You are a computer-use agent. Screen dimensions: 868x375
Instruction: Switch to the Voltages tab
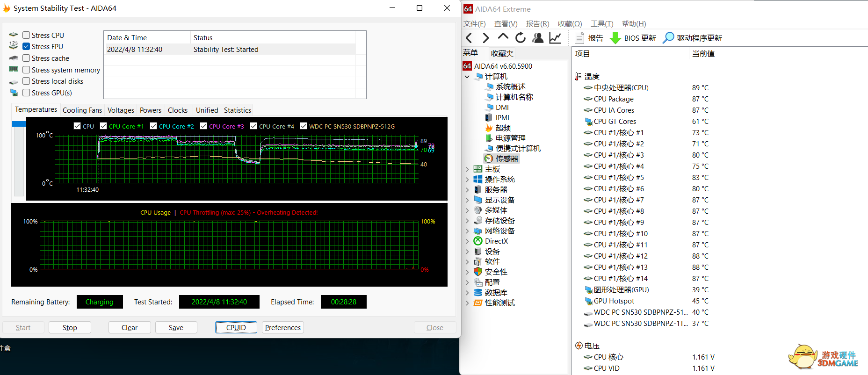pyautogui.click(x=121, y=110)
